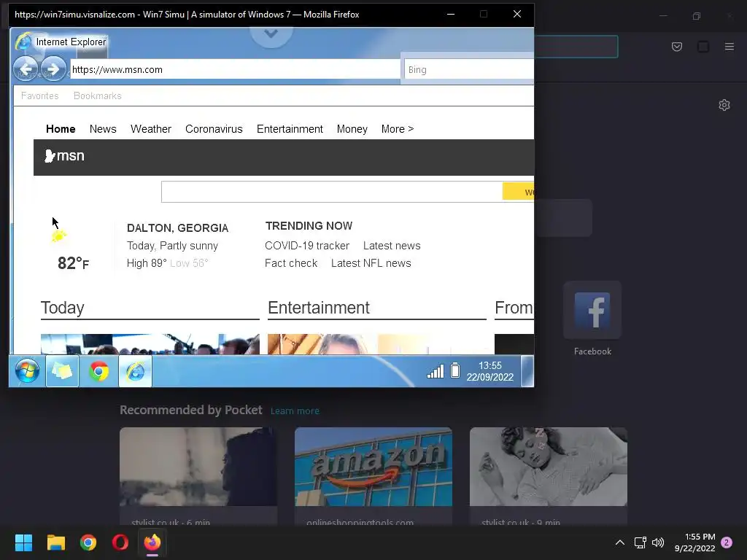Launch Opera from the Windows taskbar
The image size is (747, 560).
[120, 542]
